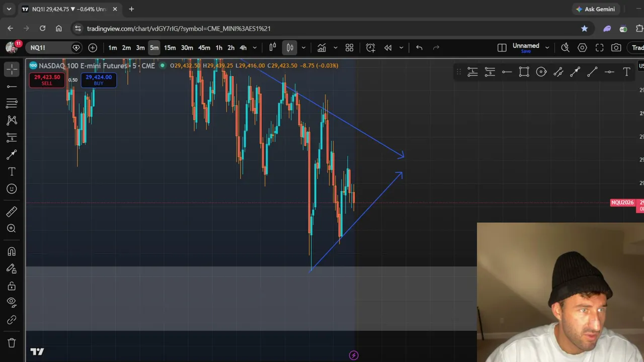Select the Text tool in left sidebar

12,171
